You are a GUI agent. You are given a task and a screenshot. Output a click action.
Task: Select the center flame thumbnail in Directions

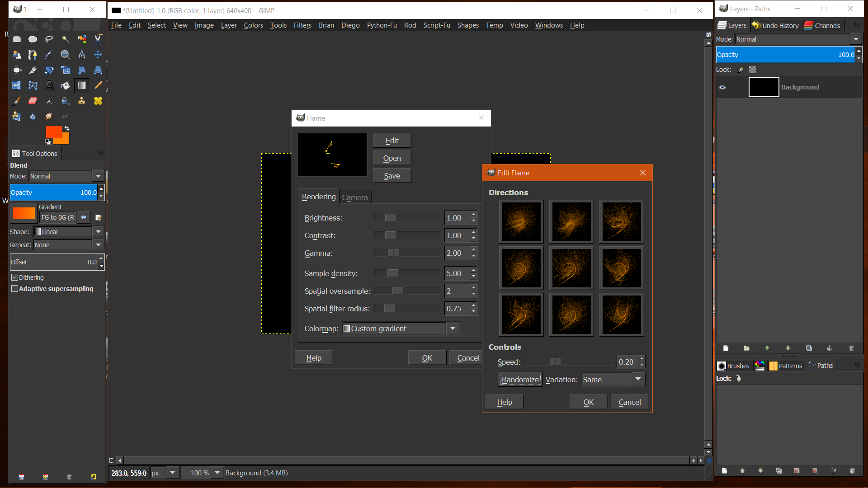(571, 268)
